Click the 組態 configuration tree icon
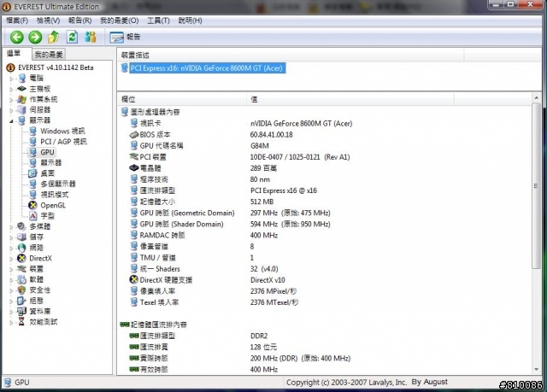 (21, 301)
